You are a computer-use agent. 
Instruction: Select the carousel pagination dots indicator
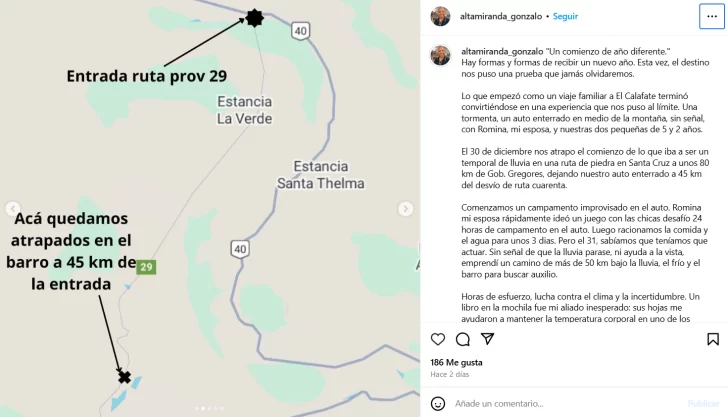point(210,409)
